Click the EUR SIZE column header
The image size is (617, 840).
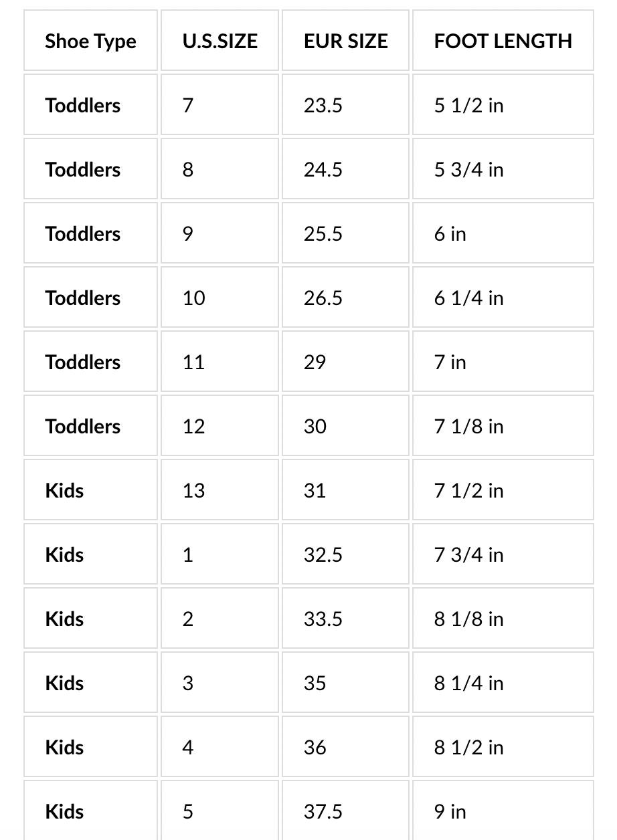(345, 41)
